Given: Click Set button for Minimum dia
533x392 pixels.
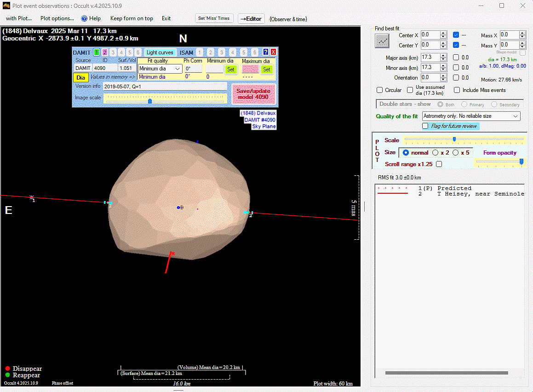Looking at the screenshot, I should click(231, 69).
